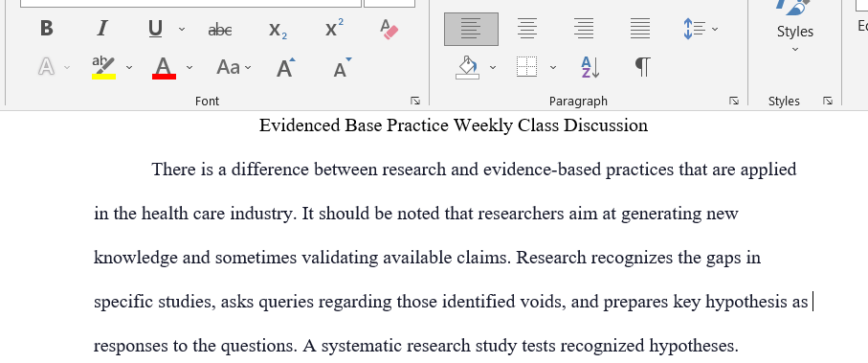Clear all formatting with eraser icon

[389, 29]
